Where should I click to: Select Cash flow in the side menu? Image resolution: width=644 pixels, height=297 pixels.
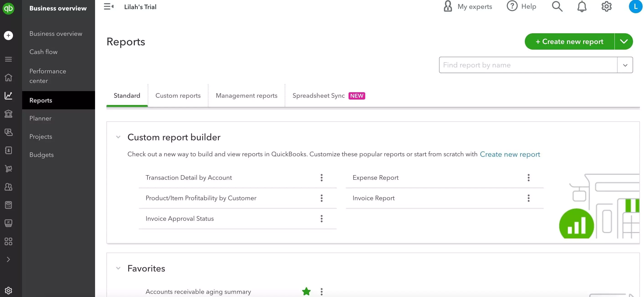coord(44,52)
